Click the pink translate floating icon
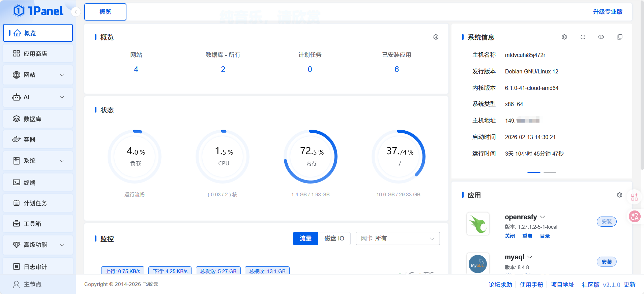The height and width of the screenshot is (294, 644). [x=634, y=216]
